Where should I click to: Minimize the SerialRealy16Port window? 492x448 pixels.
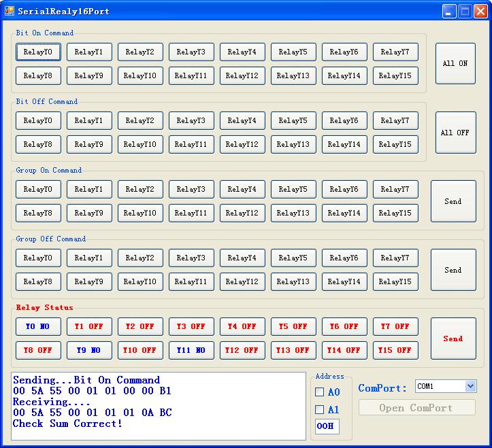click(449, 12)
